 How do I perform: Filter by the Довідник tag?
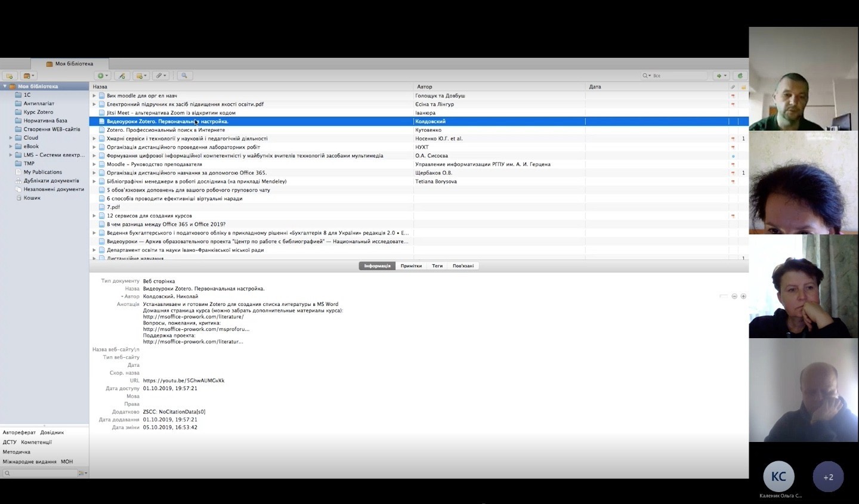point(52,432)
